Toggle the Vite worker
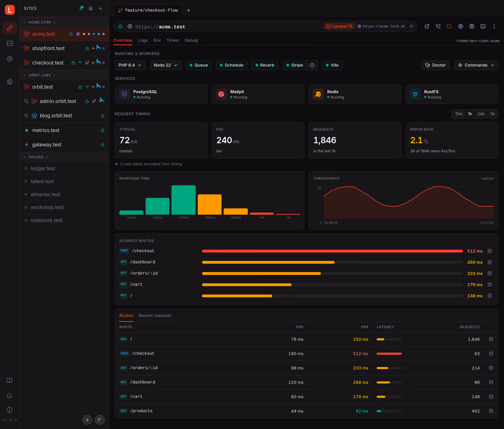 pyautogui.click(x=332, y=65)
